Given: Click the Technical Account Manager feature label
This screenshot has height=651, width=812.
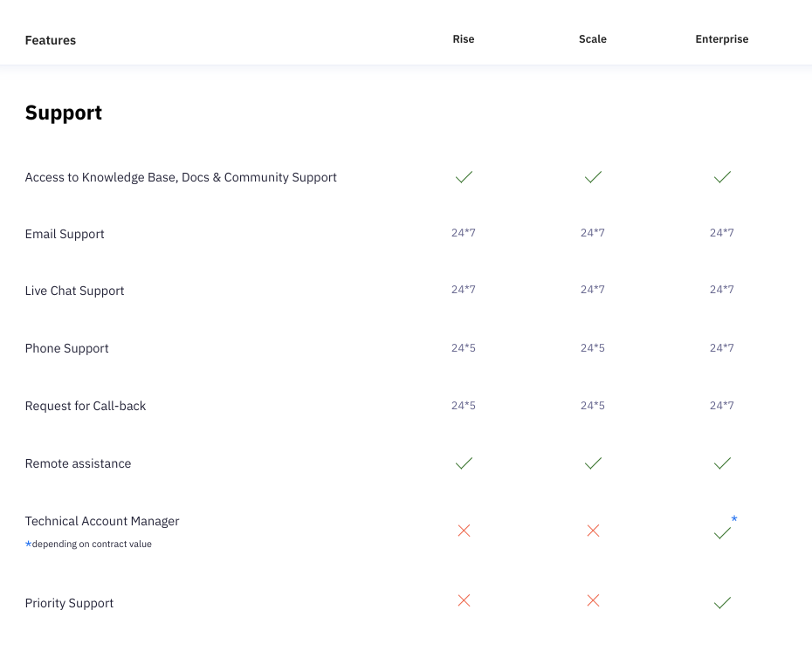Looking at the screenshot, I should pos(102,521).
